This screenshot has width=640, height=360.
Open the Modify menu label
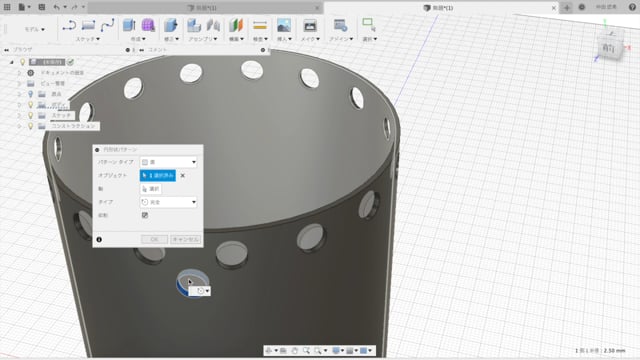tap(171, 39)
